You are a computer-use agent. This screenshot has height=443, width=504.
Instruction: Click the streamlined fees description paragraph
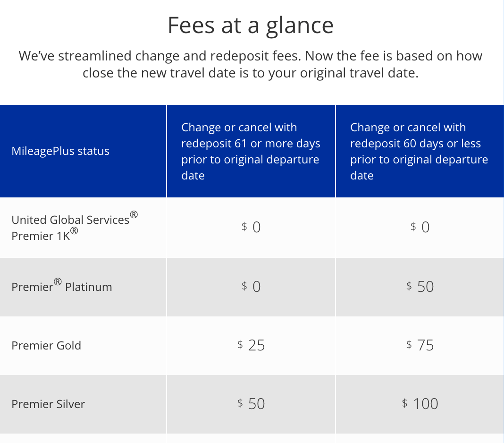pyautogui.click(x=251, y=64)
